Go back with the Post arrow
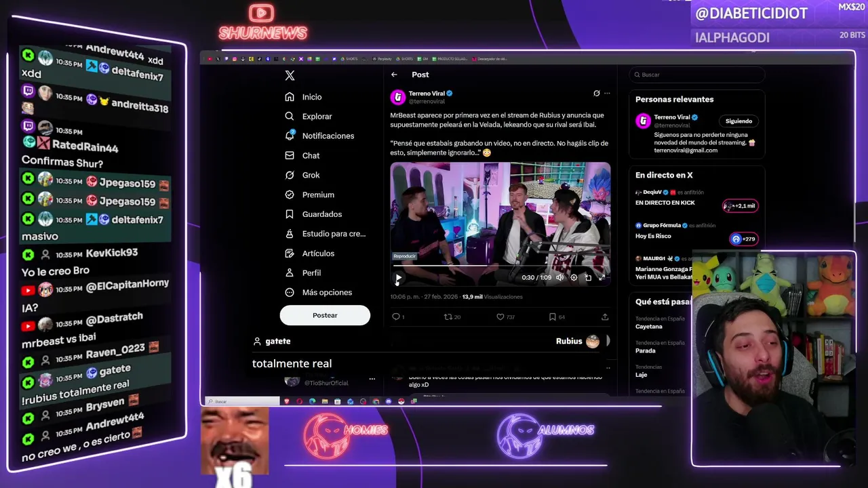The image size is (868, 488). pos(394,75)
